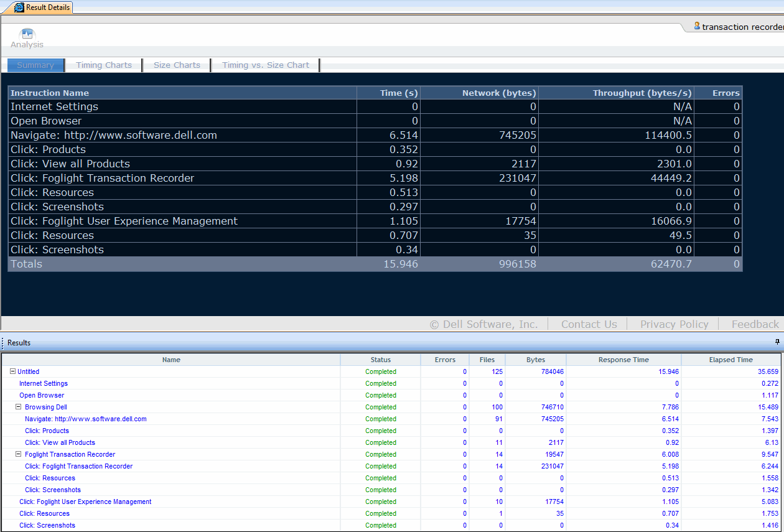Collapse the Untitled tree node
The width and height of the screenshot is (784, 532).
(12, 371)
